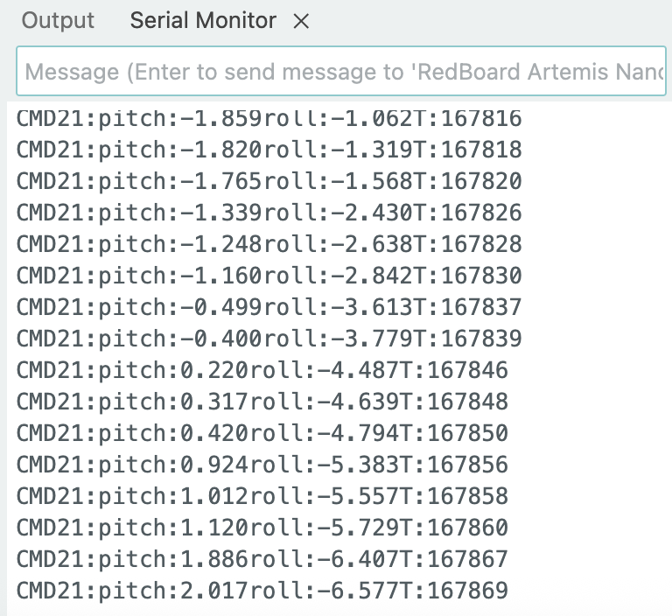Select the line showing pitch:-1.765
The image size is (672, 616).
[269, 181]
